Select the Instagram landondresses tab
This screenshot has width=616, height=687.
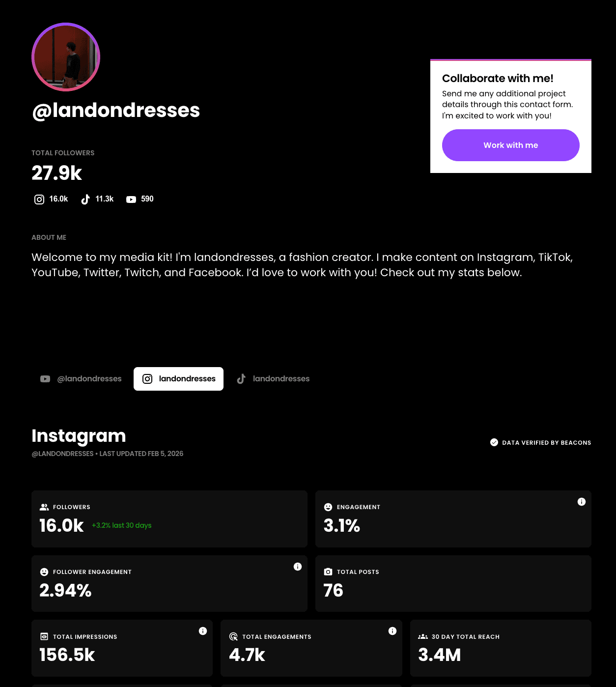(179, 379)
